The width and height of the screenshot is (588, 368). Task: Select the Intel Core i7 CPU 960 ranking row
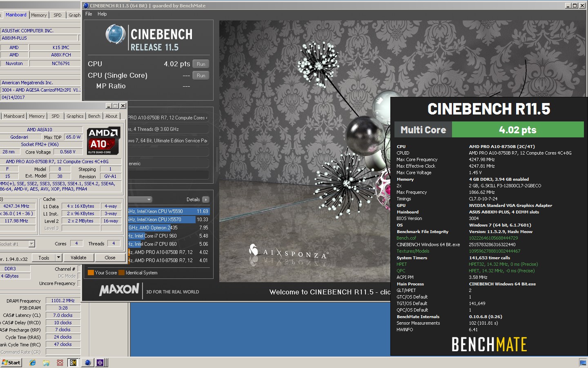pos(168,236)
